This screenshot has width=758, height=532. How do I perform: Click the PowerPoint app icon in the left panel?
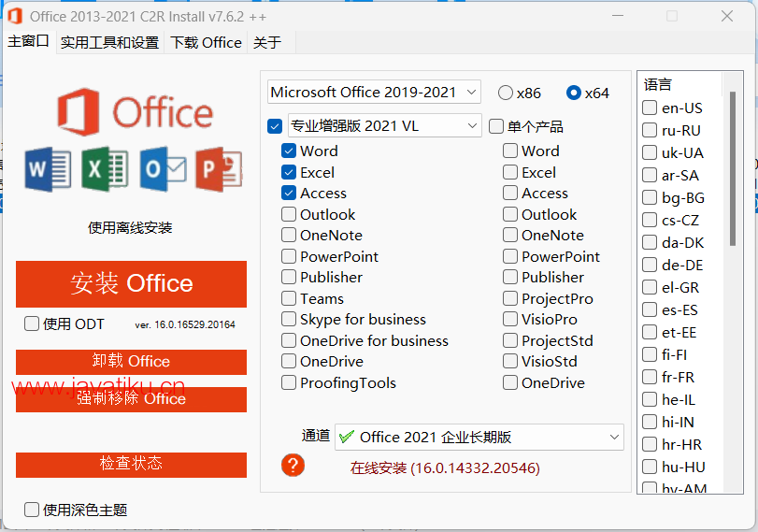(x=219, y=169)
